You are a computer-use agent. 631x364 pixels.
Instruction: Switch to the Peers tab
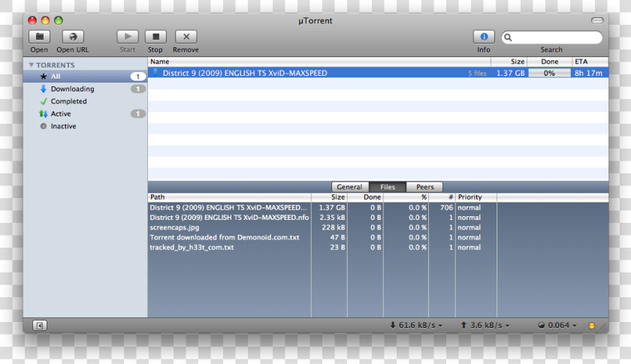(x=425, y=187)
